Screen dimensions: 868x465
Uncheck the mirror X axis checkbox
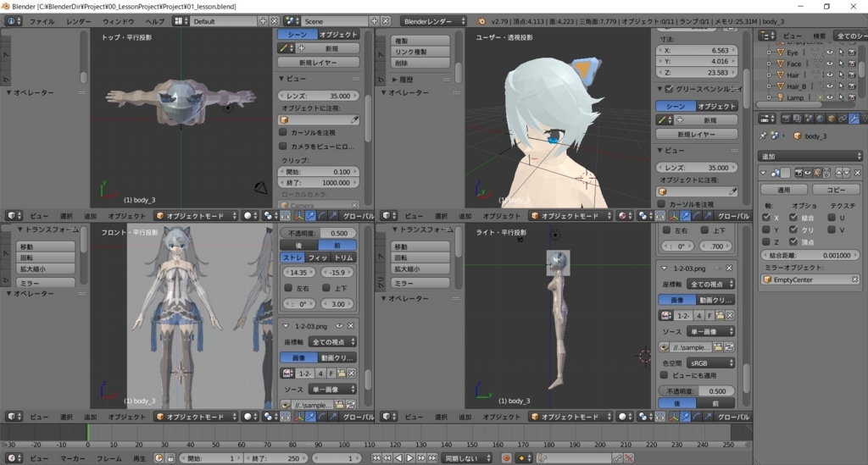point(766,218)
